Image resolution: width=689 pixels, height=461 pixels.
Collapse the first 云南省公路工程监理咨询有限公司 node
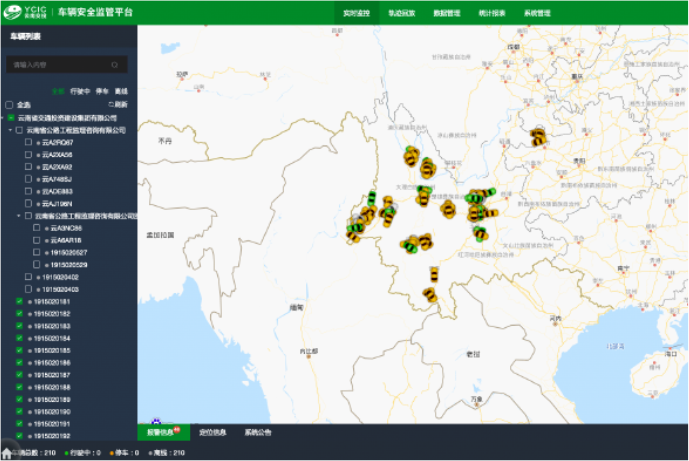[11, 130]
